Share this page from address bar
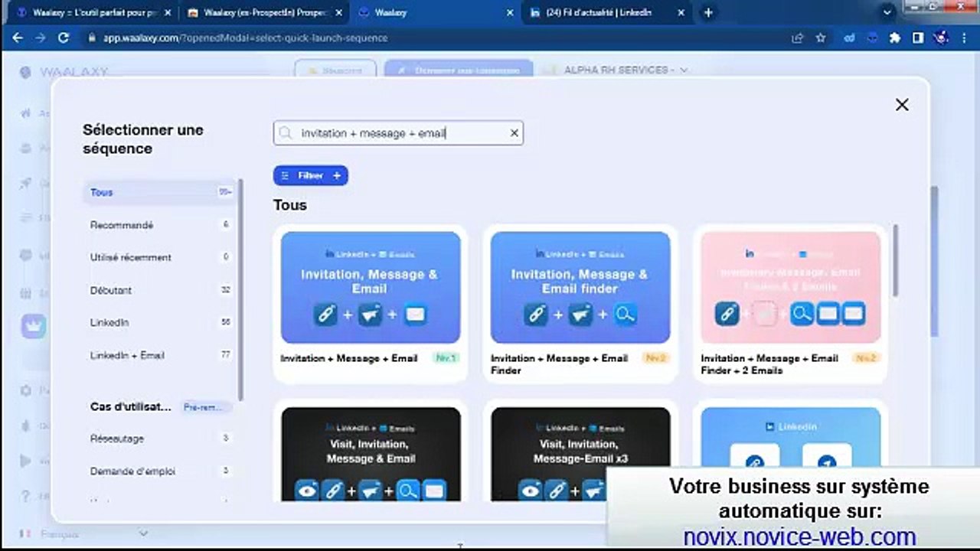980x551 pixels. [798, 37]
